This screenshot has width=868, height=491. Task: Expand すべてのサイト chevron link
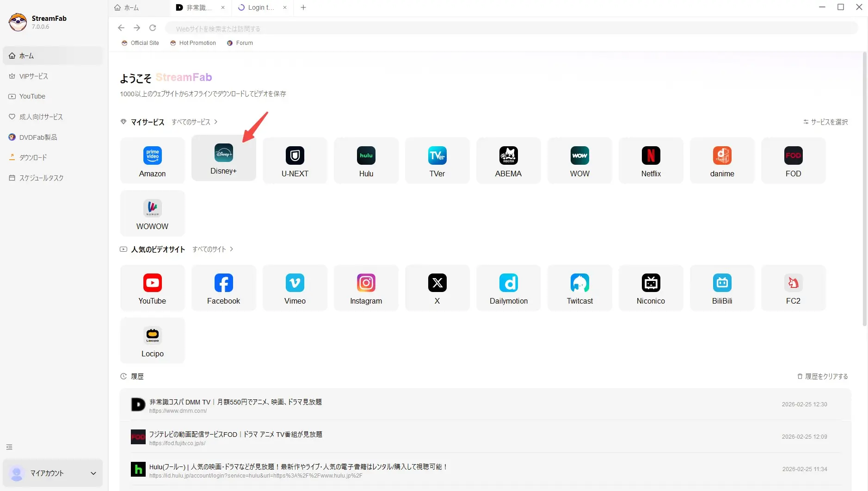213,249
